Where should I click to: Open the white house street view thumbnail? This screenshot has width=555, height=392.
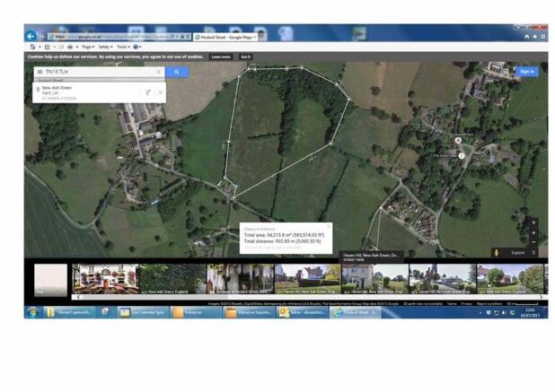308,279
